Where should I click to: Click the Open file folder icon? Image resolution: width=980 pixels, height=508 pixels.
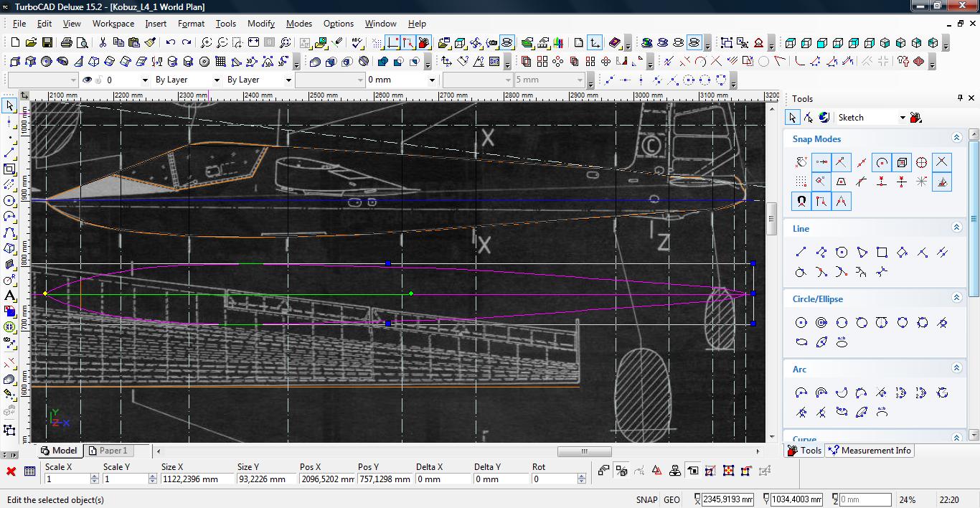pos(32,43)
